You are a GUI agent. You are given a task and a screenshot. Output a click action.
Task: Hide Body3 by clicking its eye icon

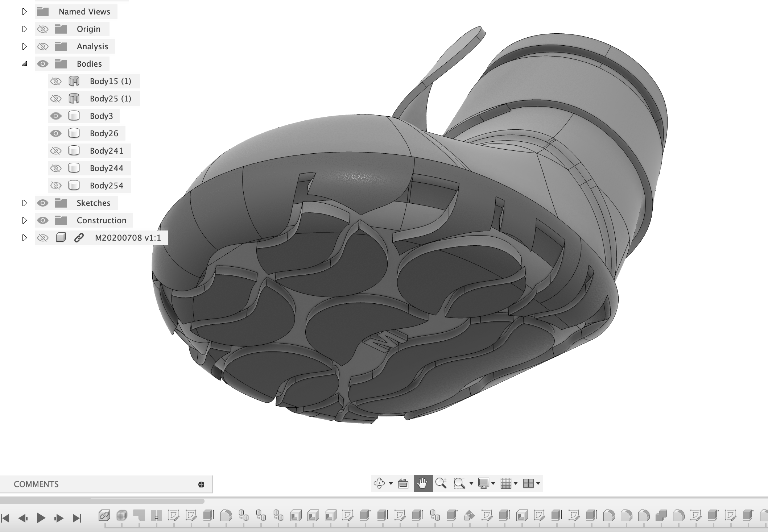[56, 116]
